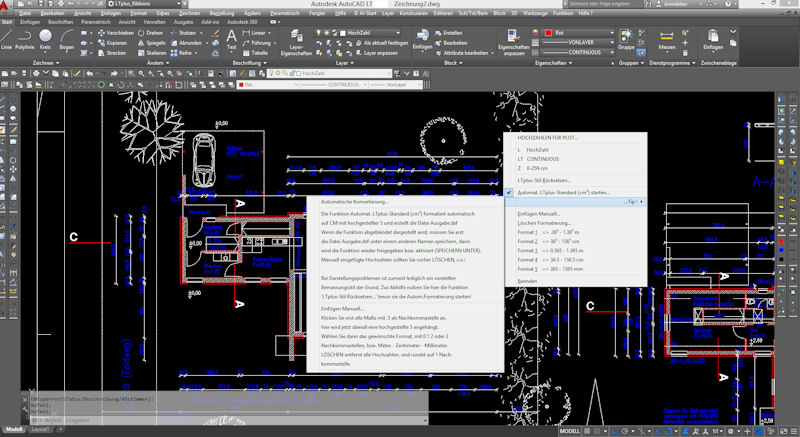Click Layer anpassen button

(x=377, y=53)
